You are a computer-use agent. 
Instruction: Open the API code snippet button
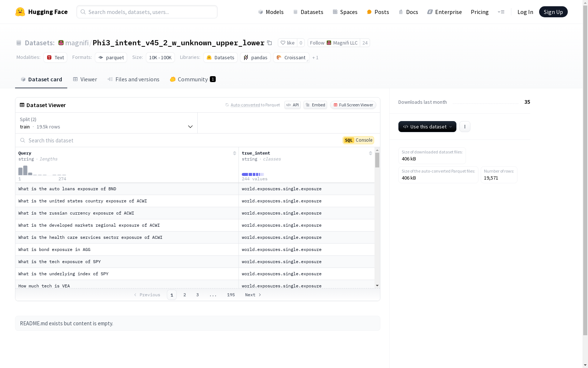click(x=293, y=105)
